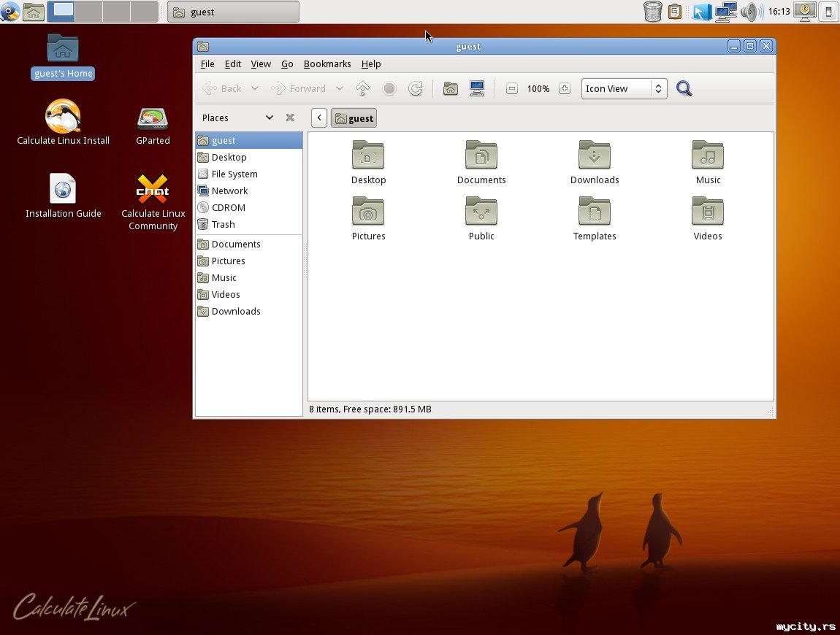Click the Home folder toolbar icon
The height and width of the screenshot is (635, 840).
[451, 89]
